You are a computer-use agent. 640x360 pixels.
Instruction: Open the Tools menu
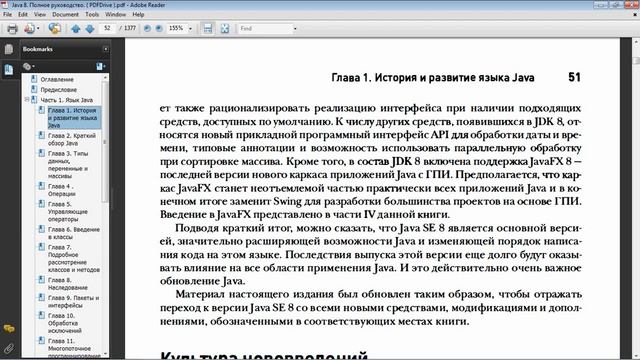click(92, 14)
